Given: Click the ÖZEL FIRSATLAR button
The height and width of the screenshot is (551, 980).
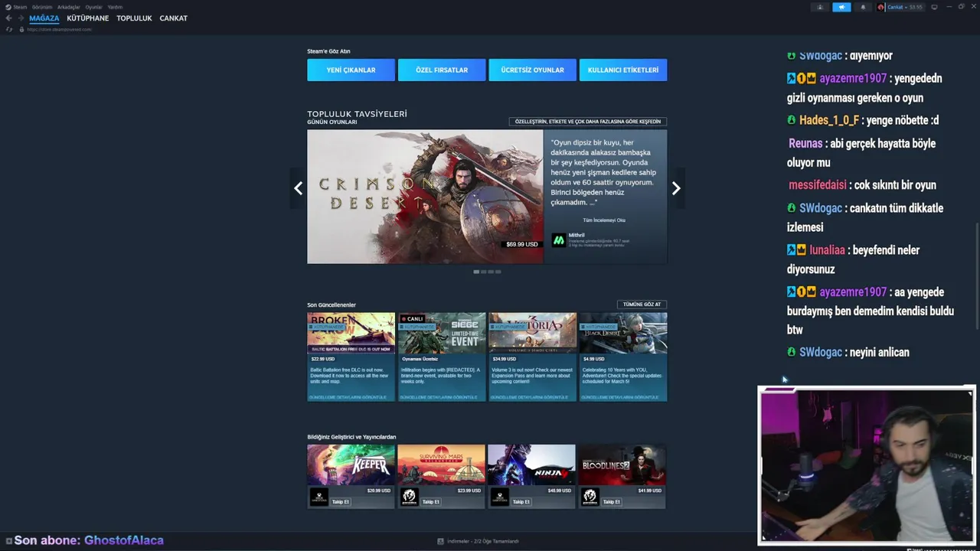Looking at the screenshot, I should pyautogui.click(x=442, y=70).
